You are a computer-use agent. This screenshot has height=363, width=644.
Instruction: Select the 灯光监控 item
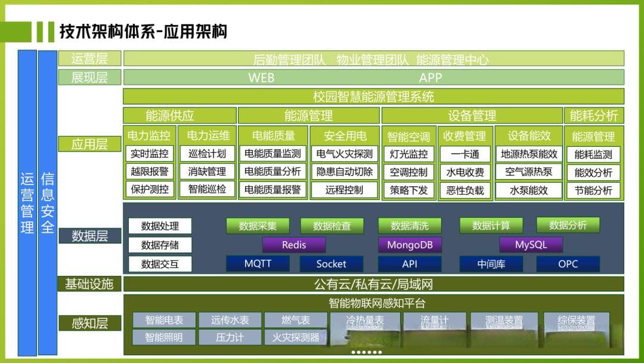408,154
